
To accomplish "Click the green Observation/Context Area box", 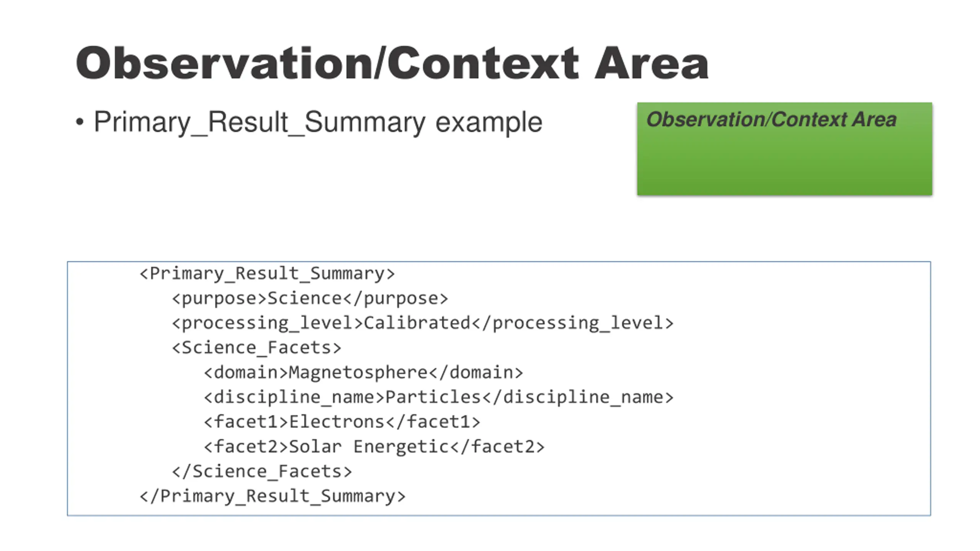I will tap(784, 149).
